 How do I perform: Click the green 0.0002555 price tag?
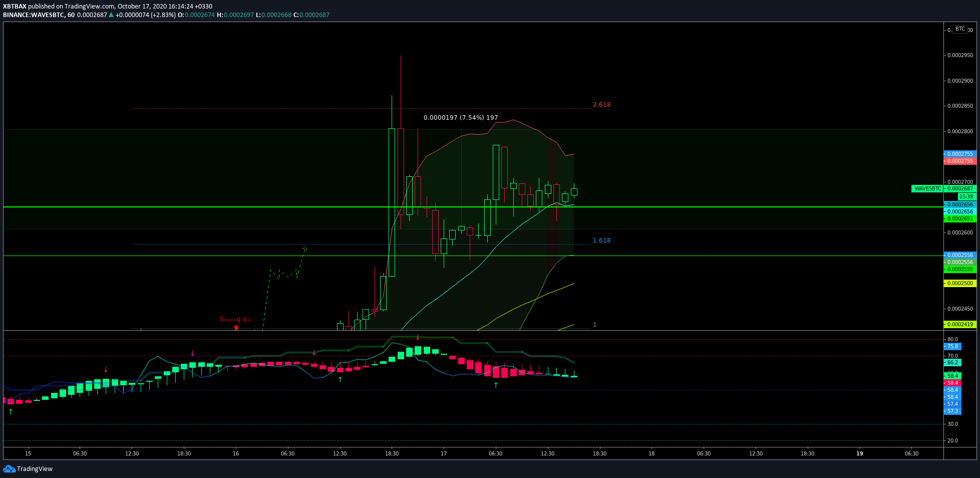tap(960, 269)
